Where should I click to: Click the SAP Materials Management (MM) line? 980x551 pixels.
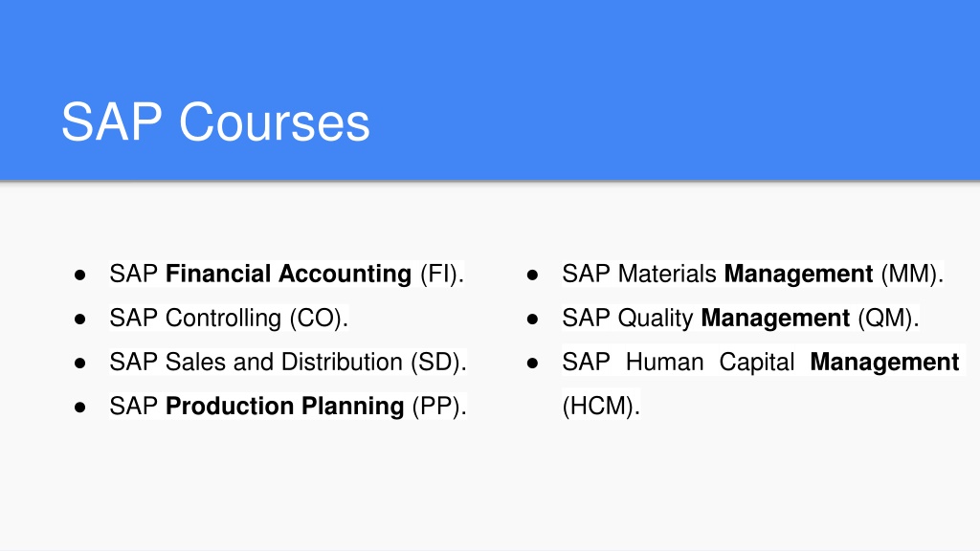pyautogui.click(x=752, y=275)
